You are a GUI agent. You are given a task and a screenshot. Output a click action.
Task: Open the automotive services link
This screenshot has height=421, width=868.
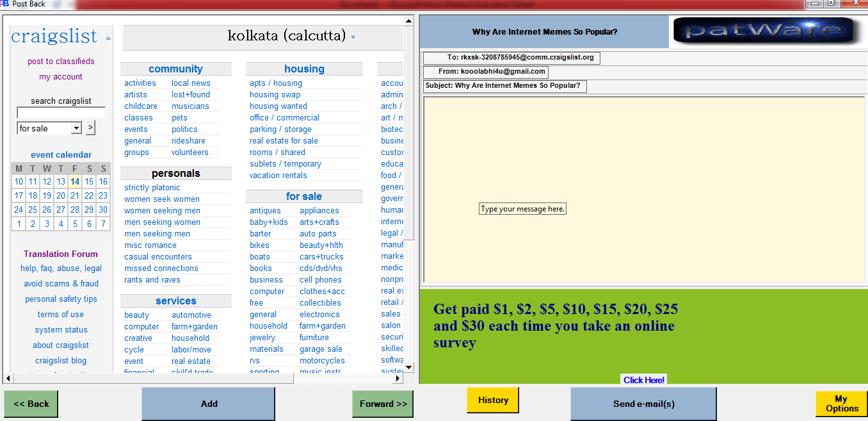pos(191,315)
